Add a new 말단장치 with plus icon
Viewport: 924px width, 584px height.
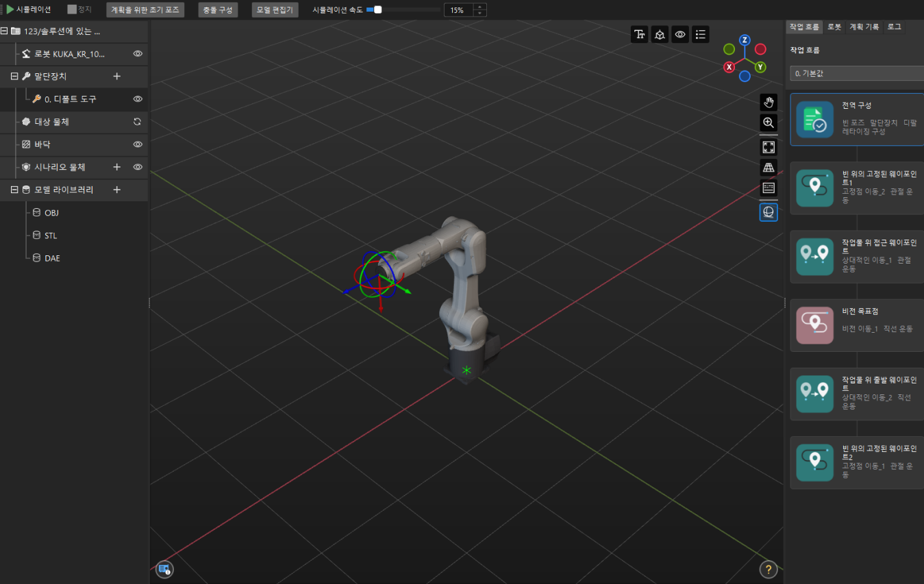(x=116, y=77)
